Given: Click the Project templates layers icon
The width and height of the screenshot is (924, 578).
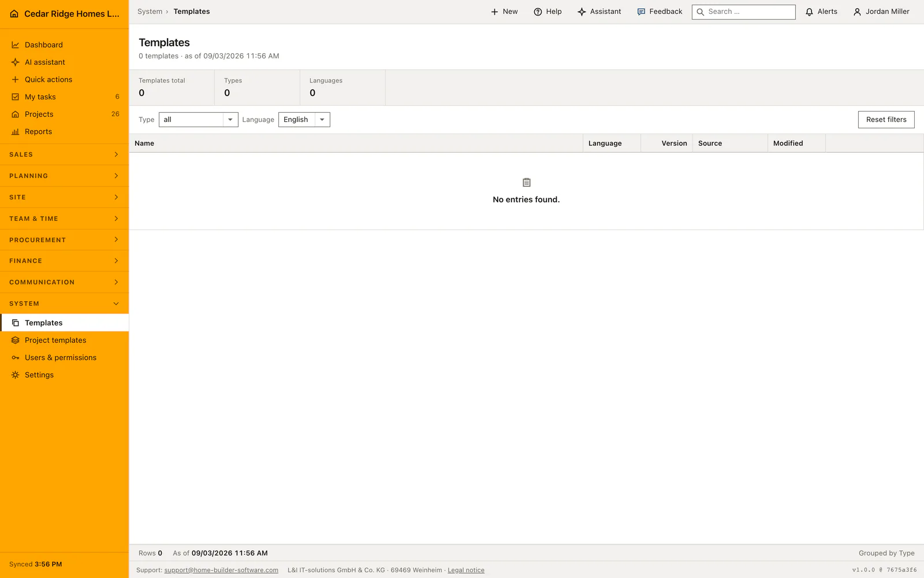Looking at the screenshot, I should pos(16,340).
